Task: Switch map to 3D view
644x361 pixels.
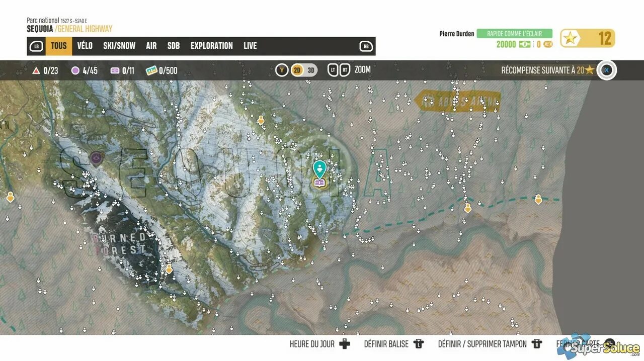Action: coord(311,70)
